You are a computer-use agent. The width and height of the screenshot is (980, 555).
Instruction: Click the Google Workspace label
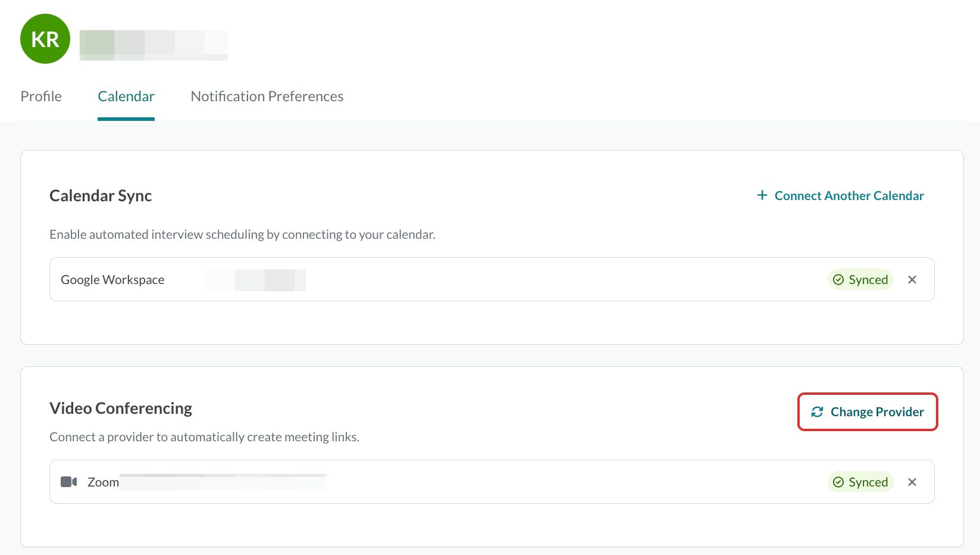coord(112,280)
